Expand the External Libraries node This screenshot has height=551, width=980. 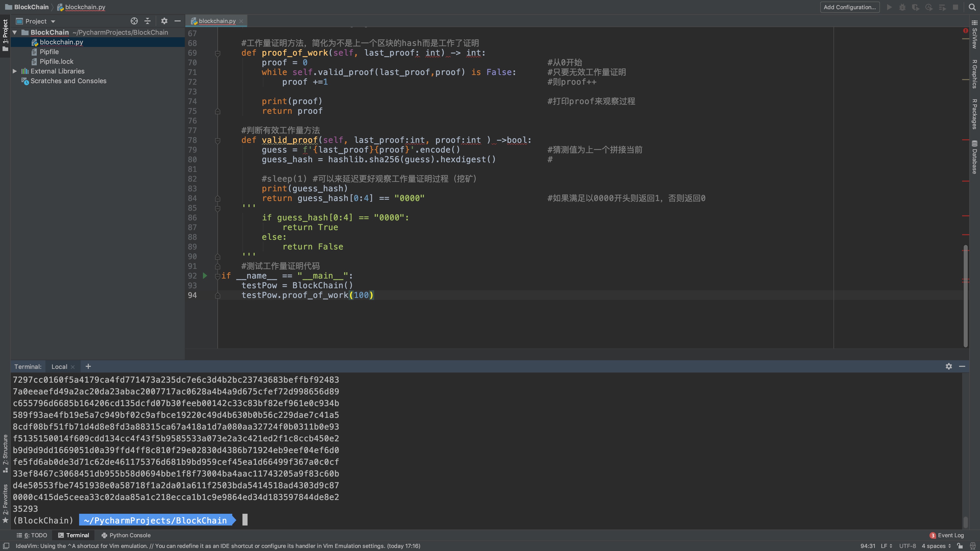15,71
